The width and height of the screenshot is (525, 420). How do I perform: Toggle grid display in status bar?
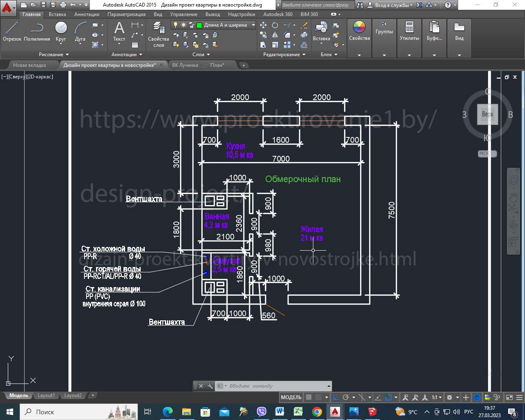click(x=309, y=397)
